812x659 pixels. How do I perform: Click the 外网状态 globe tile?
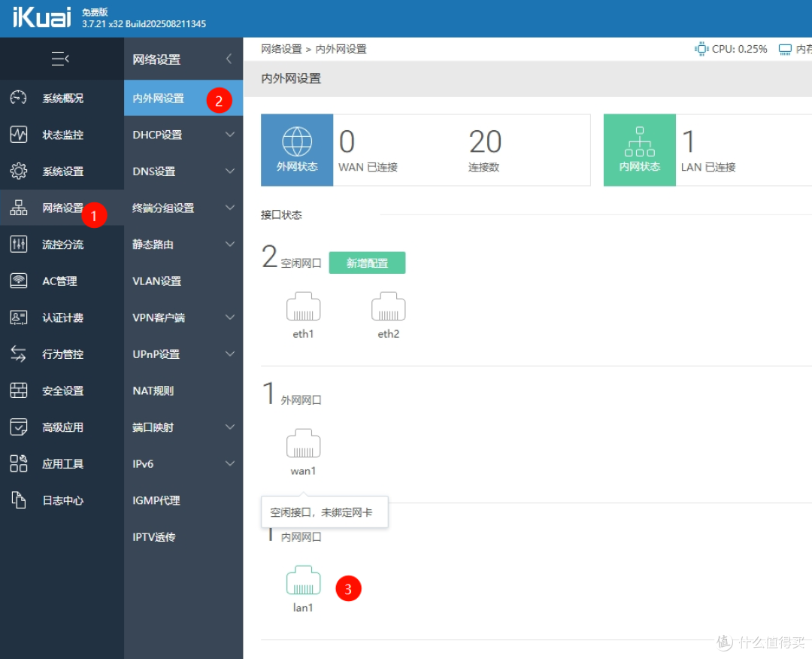pos(297,150)
